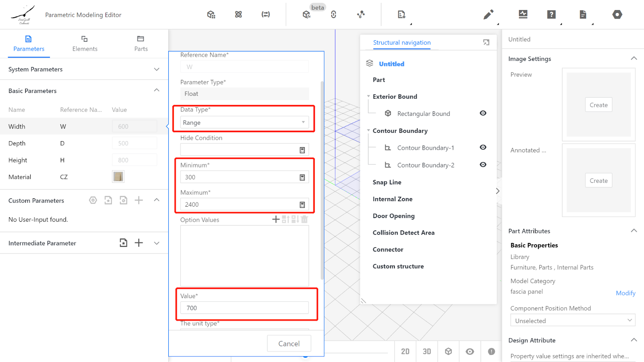Open the help question mark icon
This screenshot has width=644, height=362.
point(551,15)
